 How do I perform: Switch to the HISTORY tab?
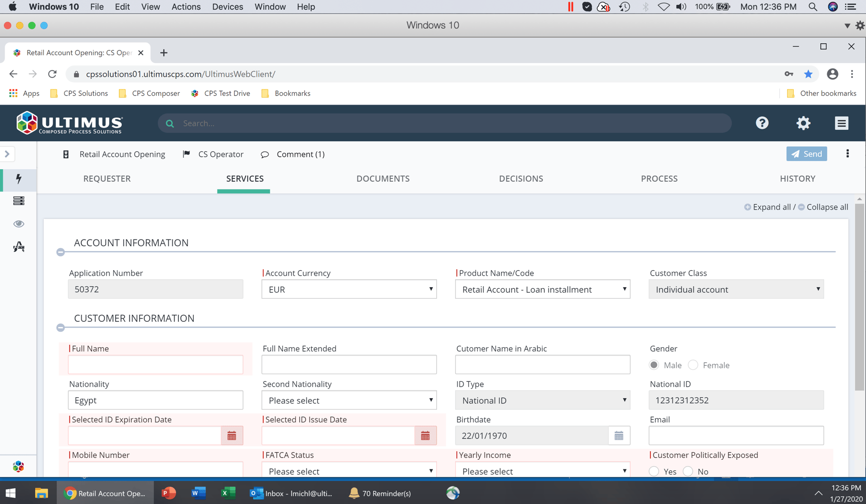(x=797, y=178)
